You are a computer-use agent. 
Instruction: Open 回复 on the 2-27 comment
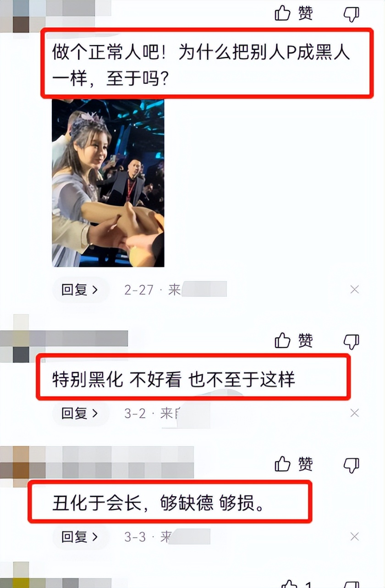click(80, 289)
